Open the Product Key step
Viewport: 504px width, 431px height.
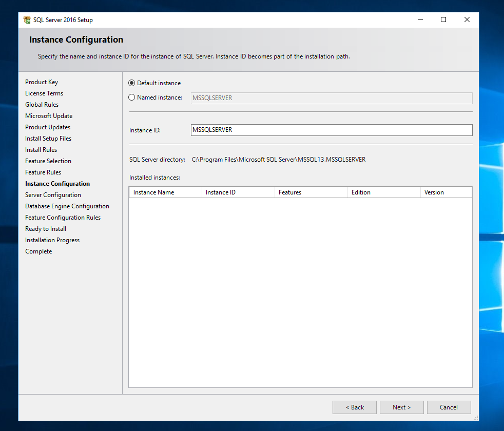(42, 82)
